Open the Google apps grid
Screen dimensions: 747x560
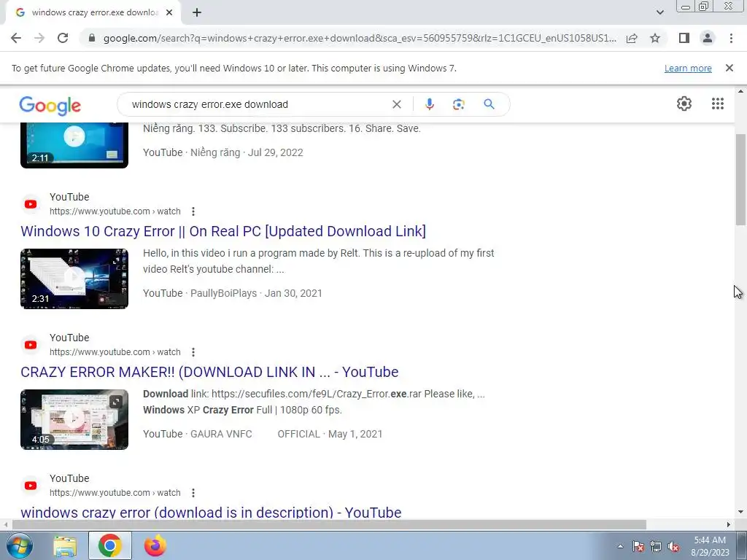click(x=718, y=104)
